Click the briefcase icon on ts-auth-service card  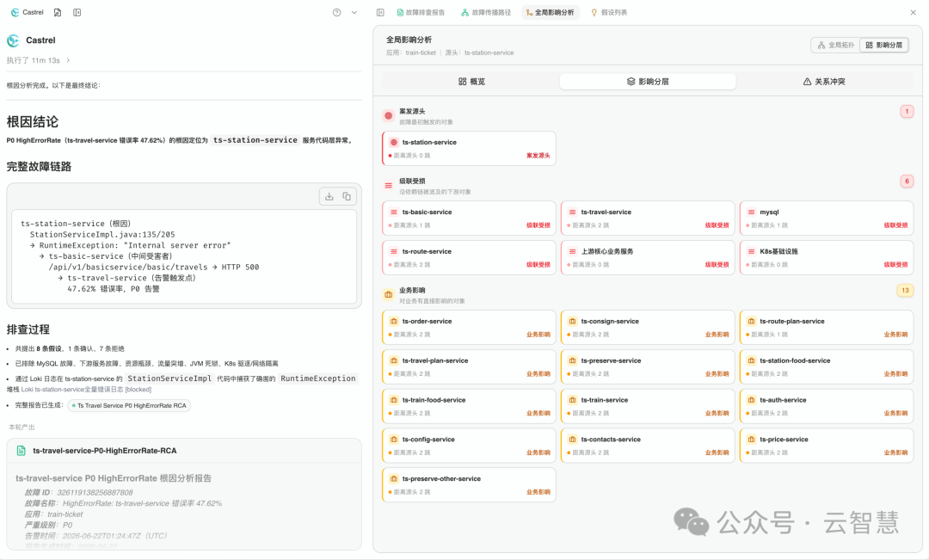point(751,400)
